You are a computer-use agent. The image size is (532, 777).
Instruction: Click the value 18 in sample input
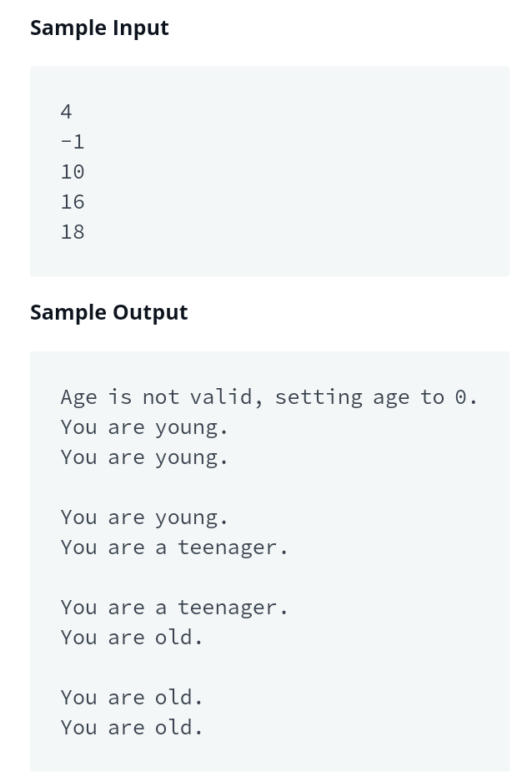[73, 232]
